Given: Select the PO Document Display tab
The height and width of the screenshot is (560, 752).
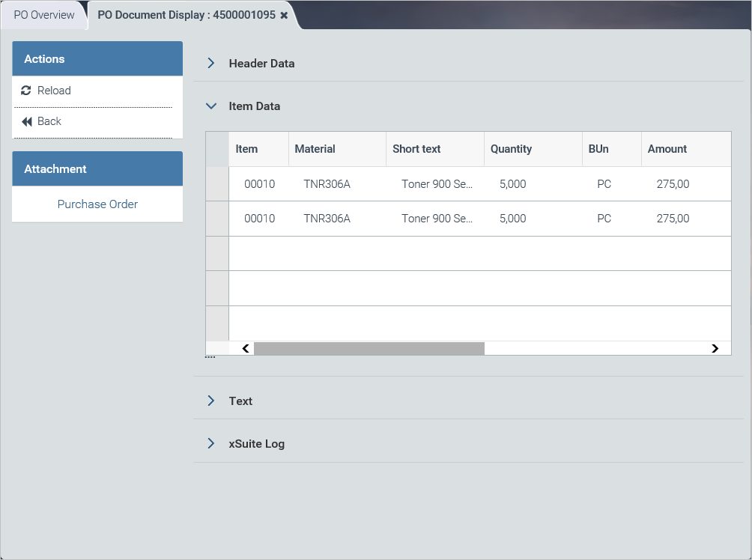Looking at the screenshot, I should point(186,15).
